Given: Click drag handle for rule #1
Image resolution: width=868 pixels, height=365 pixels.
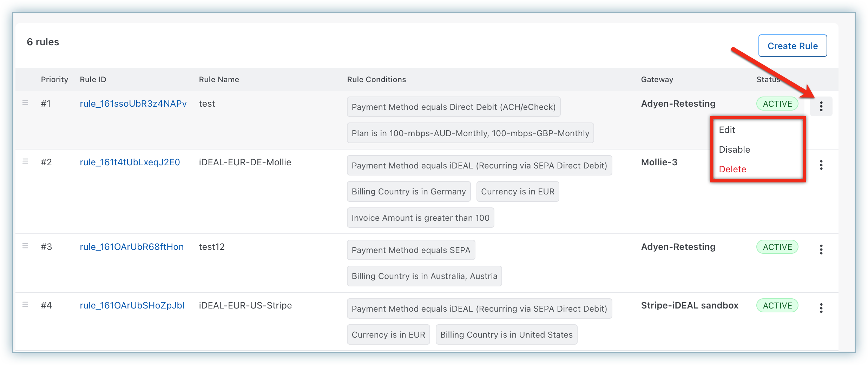Looking at the screenshot, I should 25,103.
